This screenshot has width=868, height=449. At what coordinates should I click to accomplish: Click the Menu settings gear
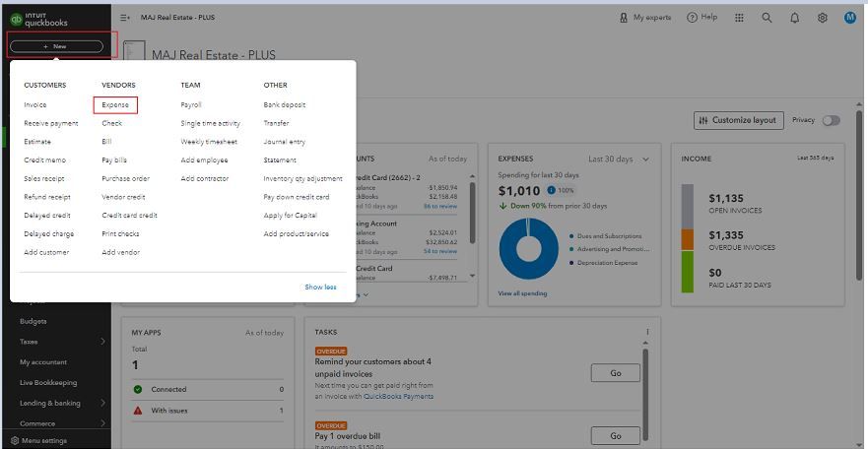(15, 441)
